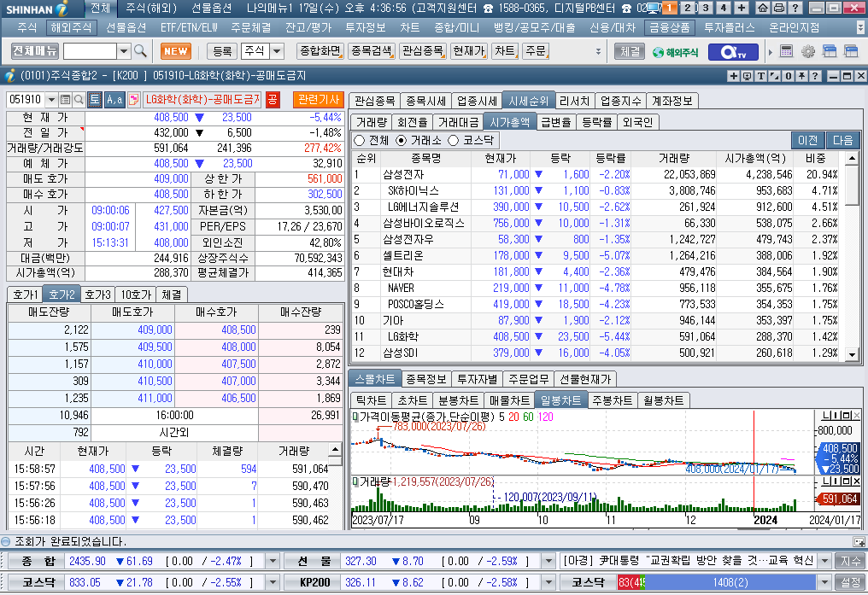
Task: Toggle the 체결 button in top toolbar
Action: click(x=630, y=51)
